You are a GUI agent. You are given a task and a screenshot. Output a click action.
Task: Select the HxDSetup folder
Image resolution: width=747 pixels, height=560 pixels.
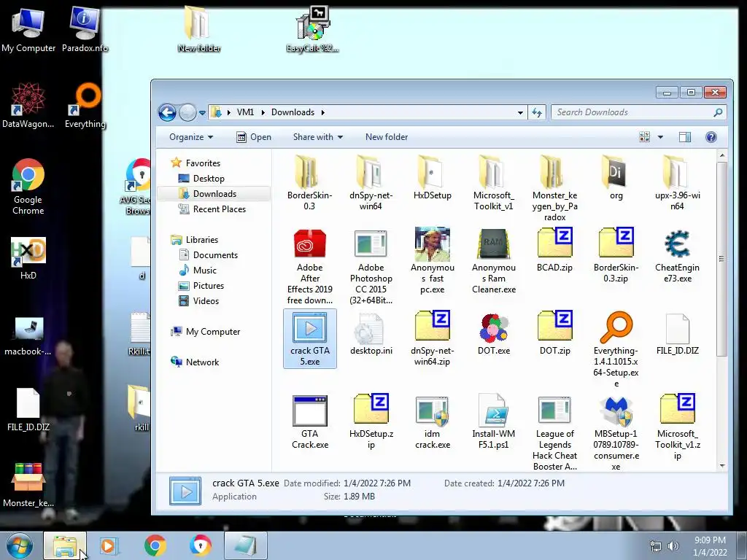(x=432, y=178)
